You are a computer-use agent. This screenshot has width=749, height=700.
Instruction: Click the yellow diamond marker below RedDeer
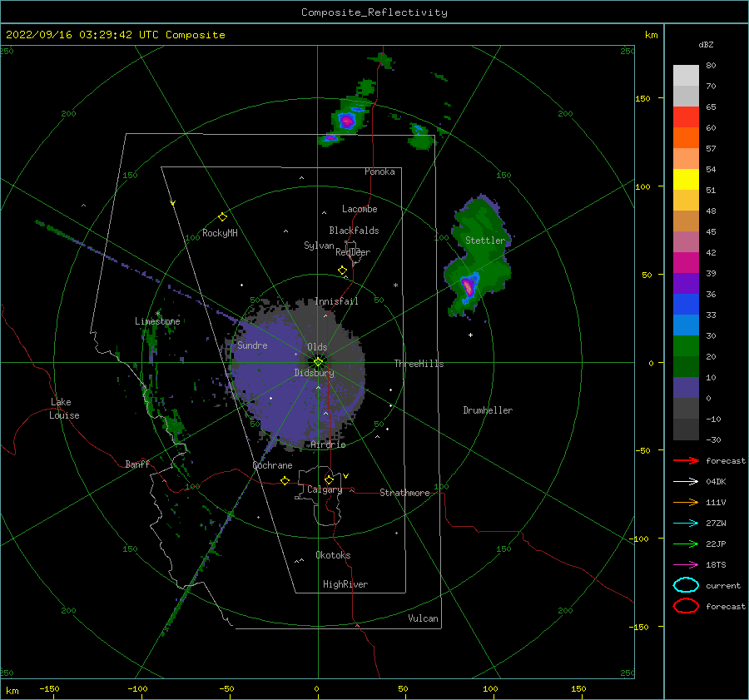(x=342, y=271)
